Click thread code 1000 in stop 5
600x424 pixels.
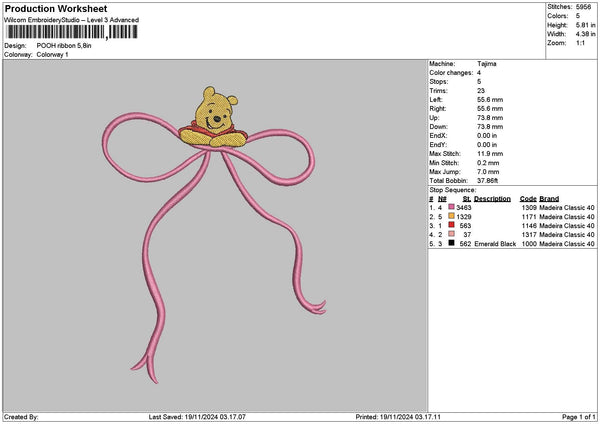coord(529,244)
